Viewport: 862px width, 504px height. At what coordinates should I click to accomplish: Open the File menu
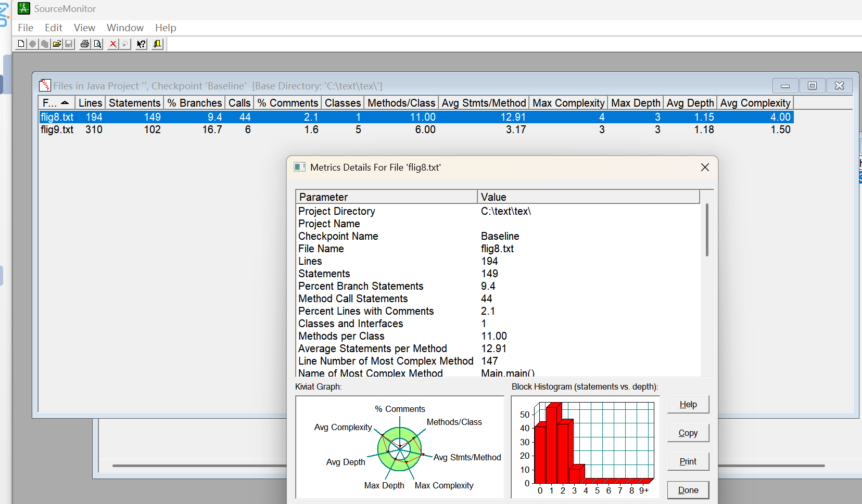click(x=26, y=28)
